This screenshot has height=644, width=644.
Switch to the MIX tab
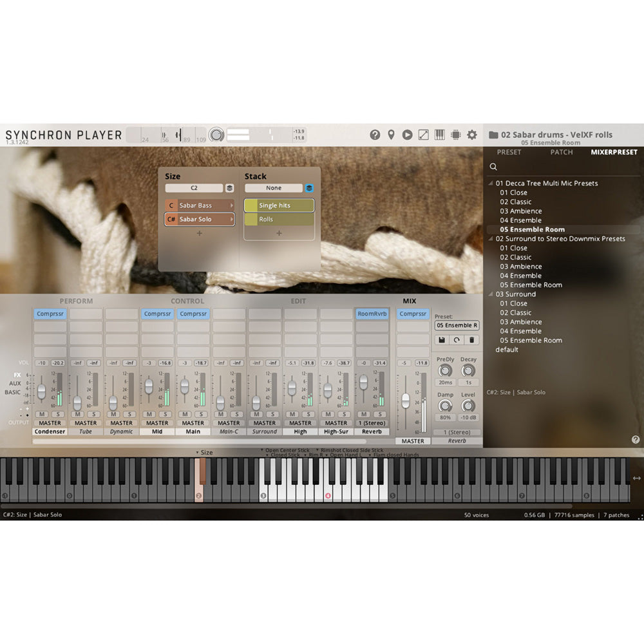coord(409,301)
